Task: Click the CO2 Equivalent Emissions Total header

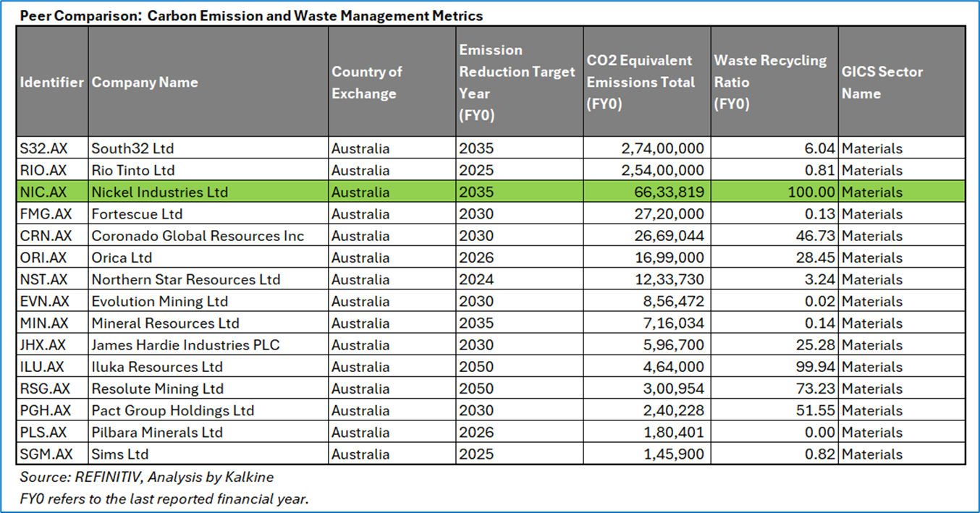Action: [x=641, y=82]
